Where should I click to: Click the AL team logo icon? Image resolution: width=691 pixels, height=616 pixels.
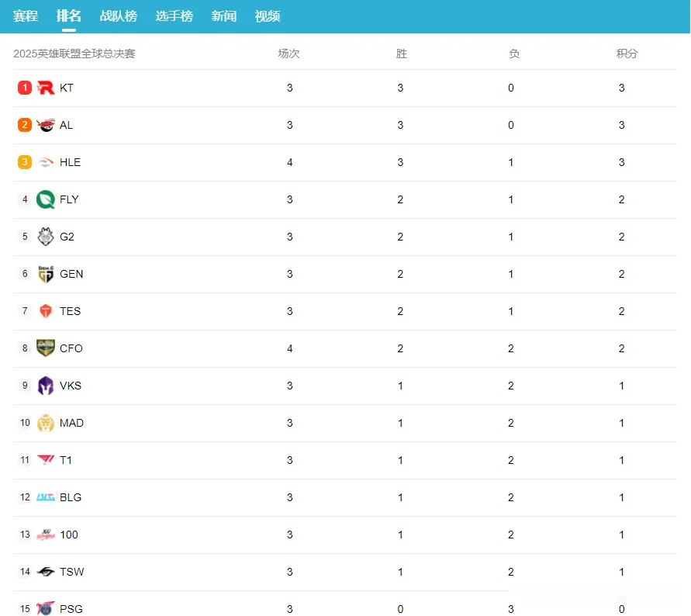click(x=46, y=125)
